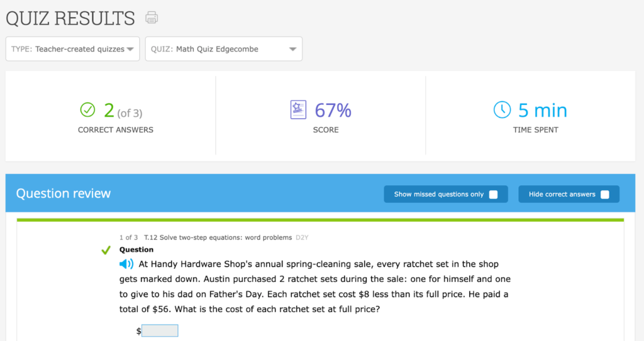Click the D2Y question code
Screen dimensions: 644x341
tap(302, 237)
